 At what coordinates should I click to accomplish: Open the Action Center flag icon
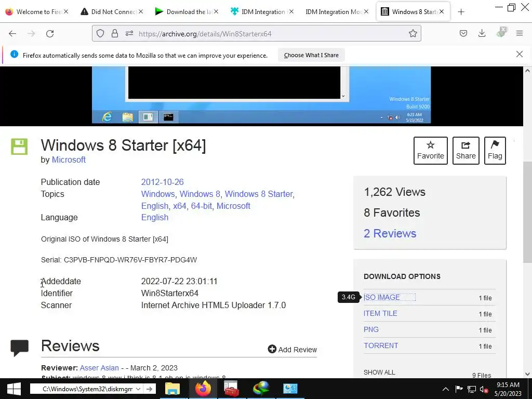click(459, 389)
